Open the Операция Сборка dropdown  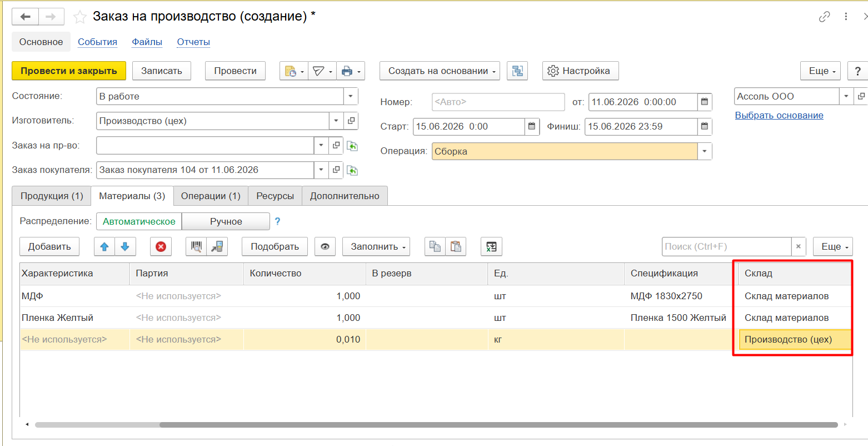(705, 151)
